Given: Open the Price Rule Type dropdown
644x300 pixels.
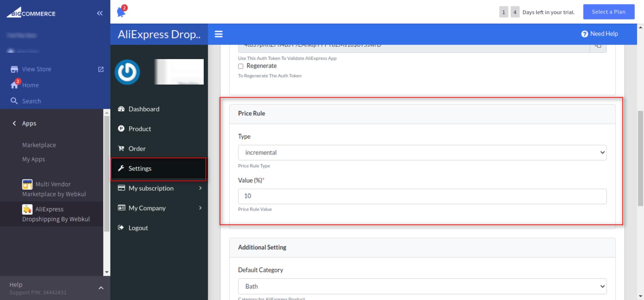Looking at the screenshot, I should 422,152.
